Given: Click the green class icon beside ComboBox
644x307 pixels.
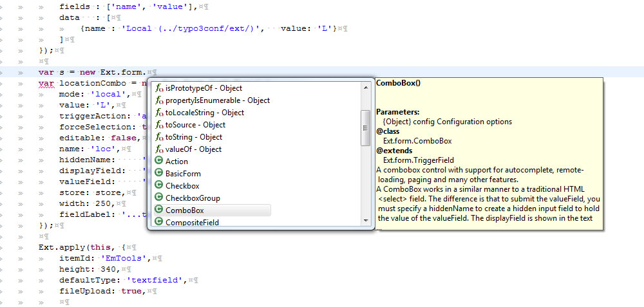Looking at the screenshot, I should 158,210.
